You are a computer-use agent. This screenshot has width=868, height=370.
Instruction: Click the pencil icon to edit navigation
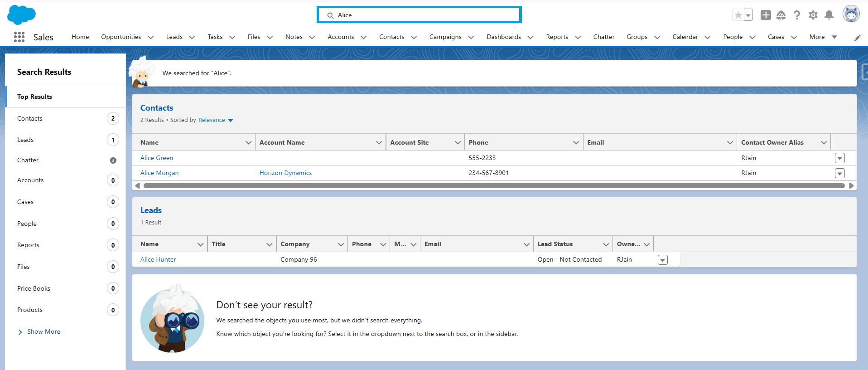tap(857, 38)
